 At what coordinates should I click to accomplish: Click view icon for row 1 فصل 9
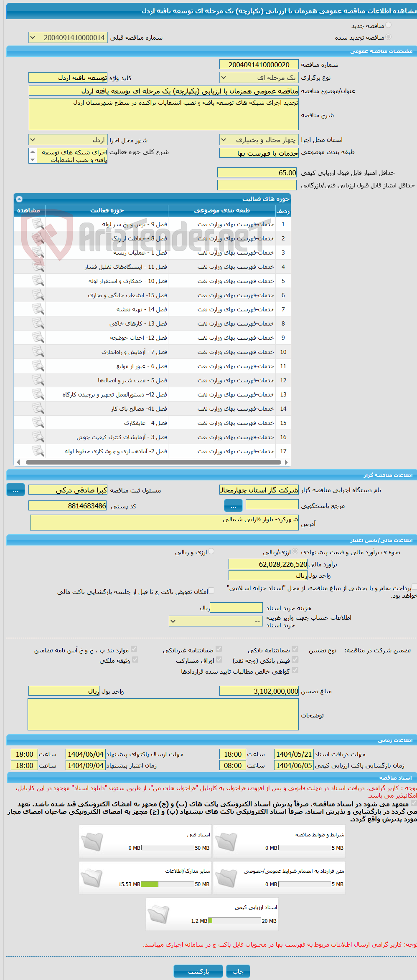pos(38,224)
